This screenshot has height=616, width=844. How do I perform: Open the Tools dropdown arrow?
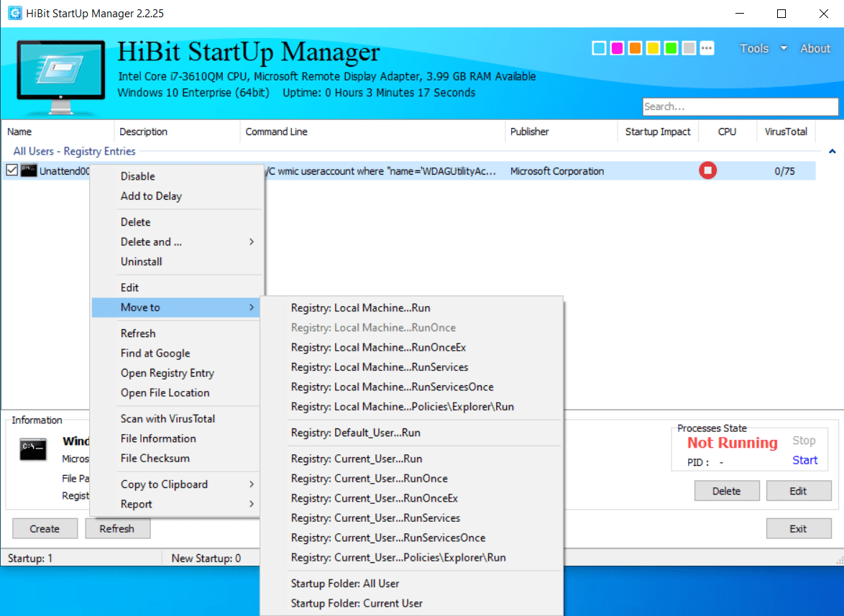tap(784, 48)
